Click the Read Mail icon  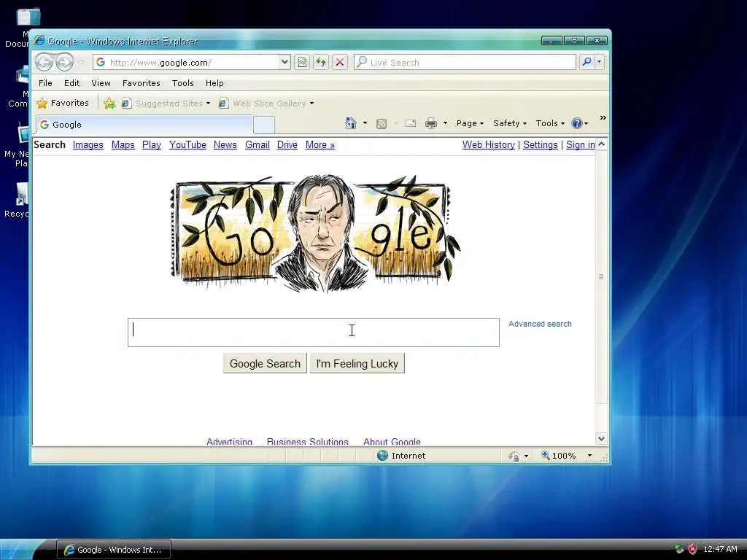(411, 123)
